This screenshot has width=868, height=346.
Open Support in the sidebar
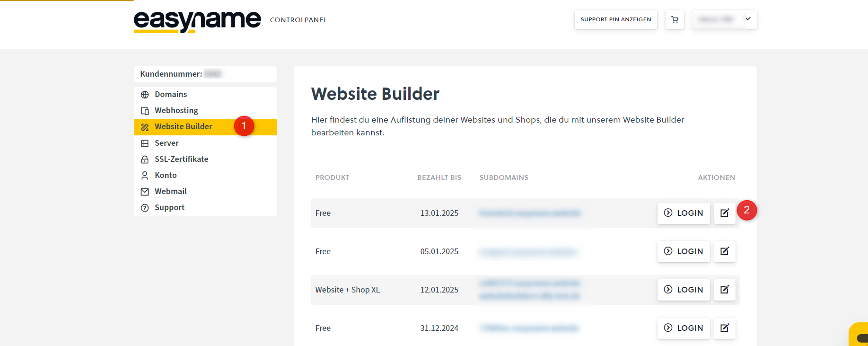[x=169, y=207]
